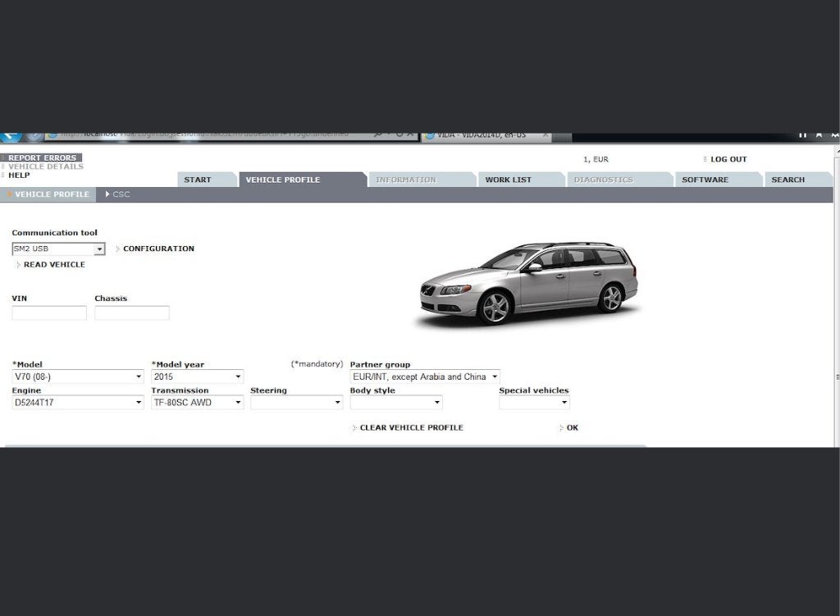Click the VEHICLE DETAILS link
840x616 pixels.
[x=46, y=167]
